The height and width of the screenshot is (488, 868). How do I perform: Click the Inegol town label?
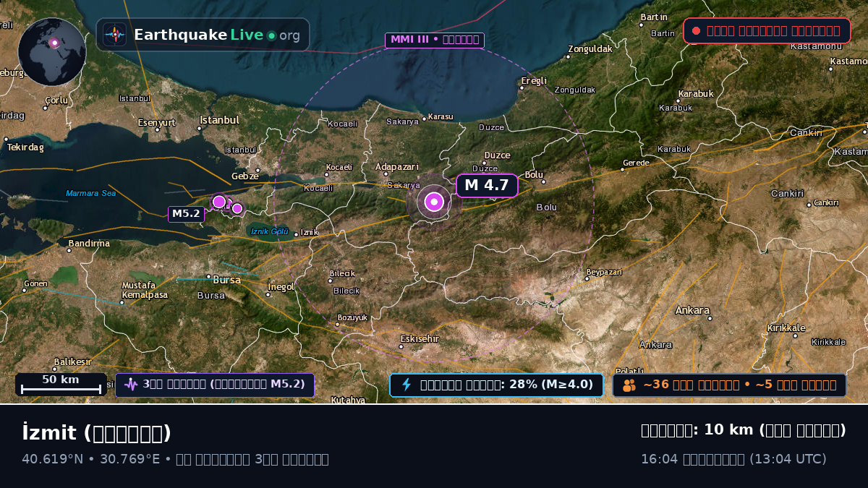tap(281, 287)
